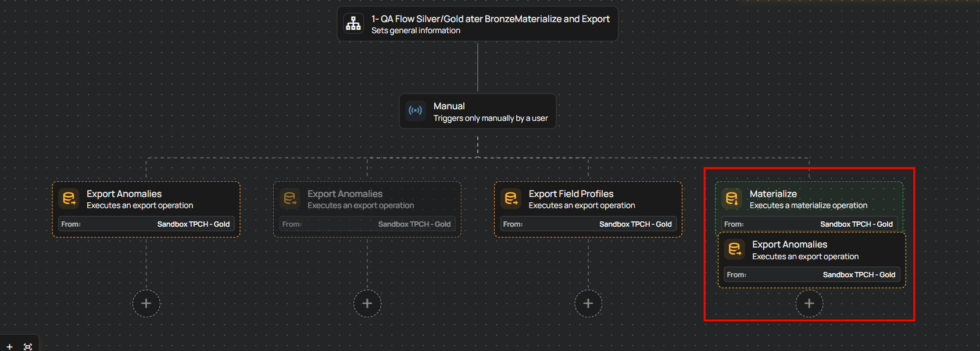This screenshot has width=980, height=351.
Task: Click the dimmed Export Anomalies node icon
Action: pos(290,199)
